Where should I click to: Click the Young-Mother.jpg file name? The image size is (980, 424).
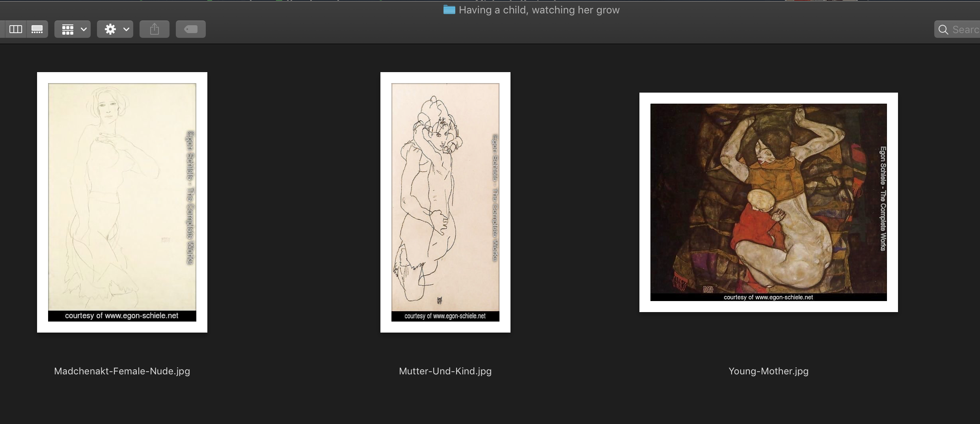(769, 371)
